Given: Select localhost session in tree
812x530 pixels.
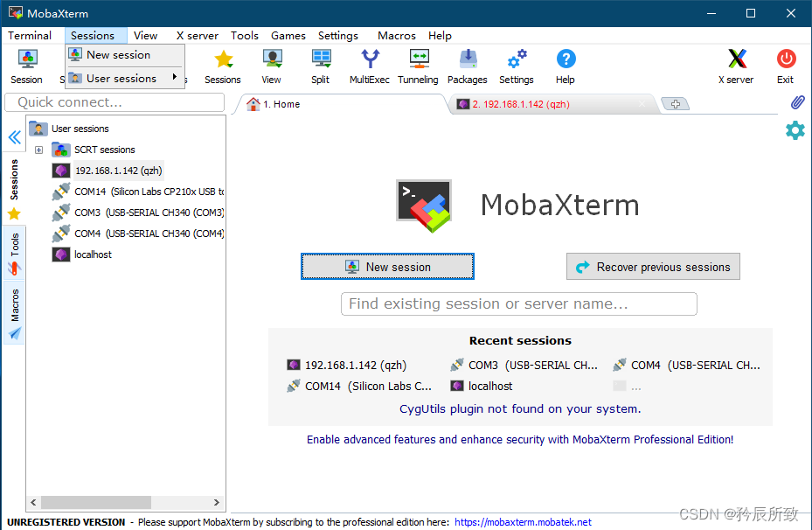Looking at the screenshot, I should [x=82, y=255].
